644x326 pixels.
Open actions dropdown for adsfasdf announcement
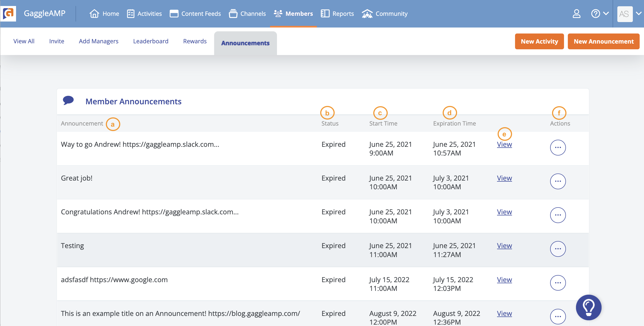pos(558,283)
